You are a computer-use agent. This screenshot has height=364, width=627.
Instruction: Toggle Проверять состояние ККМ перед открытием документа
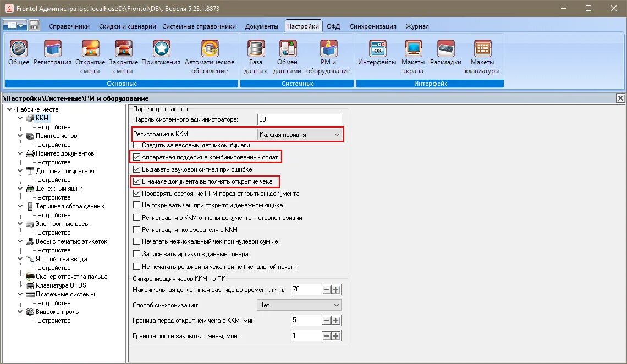tap(136, 194)
